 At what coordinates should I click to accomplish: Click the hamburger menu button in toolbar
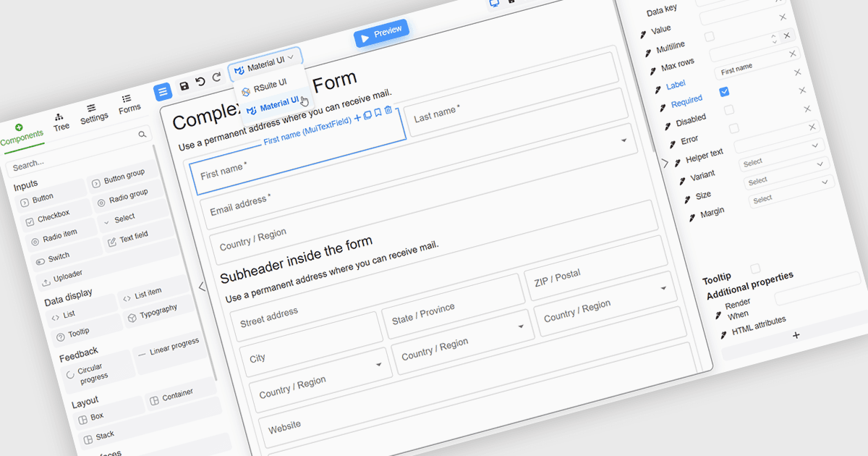163,91
